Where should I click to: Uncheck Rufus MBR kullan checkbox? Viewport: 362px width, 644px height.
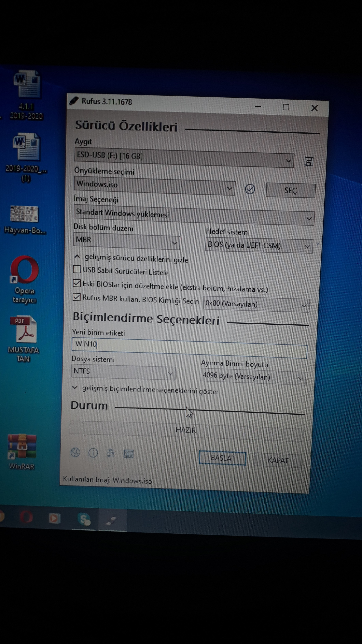(x=77, y=297)
